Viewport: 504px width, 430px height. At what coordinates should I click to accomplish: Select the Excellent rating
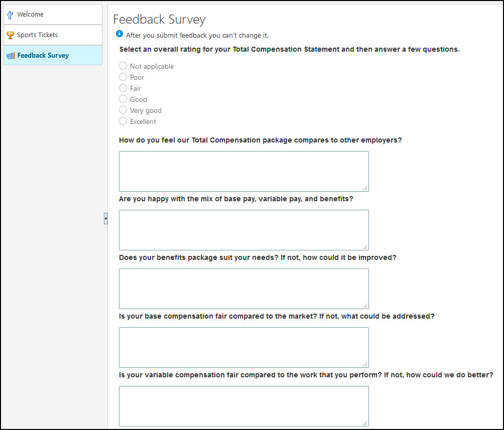click(x=123, y=121)
